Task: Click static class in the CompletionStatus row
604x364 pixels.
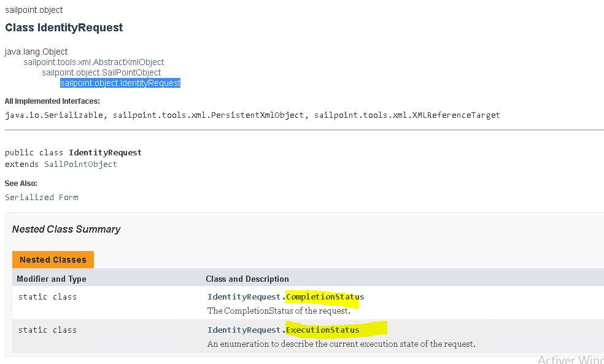Action: pyautogui.click(x=47, y=297)
